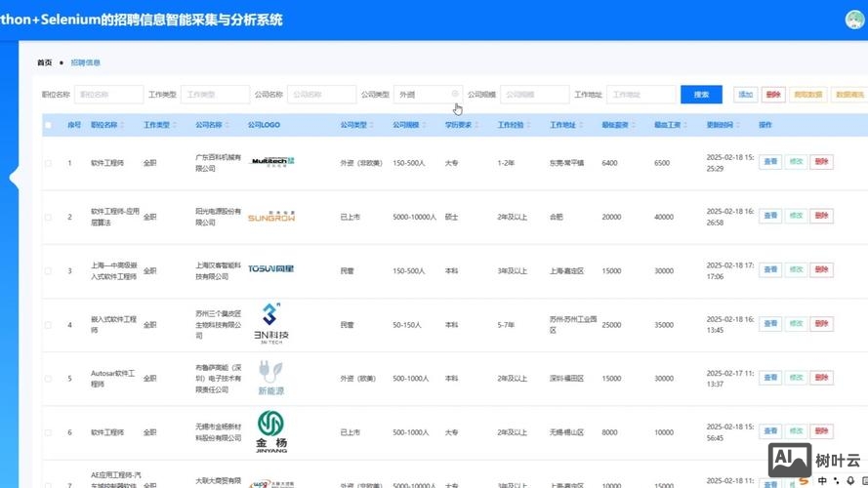Viewport: 868px width, 488px height.
Task: Toggle the select-all checkbox in the table header
Action: click(48, 125)
